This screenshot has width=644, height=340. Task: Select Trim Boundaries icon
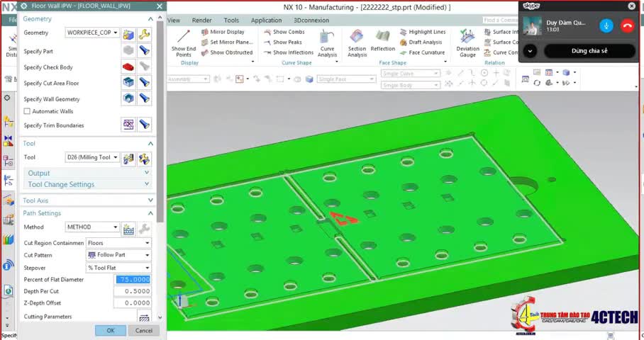point(128,125)
